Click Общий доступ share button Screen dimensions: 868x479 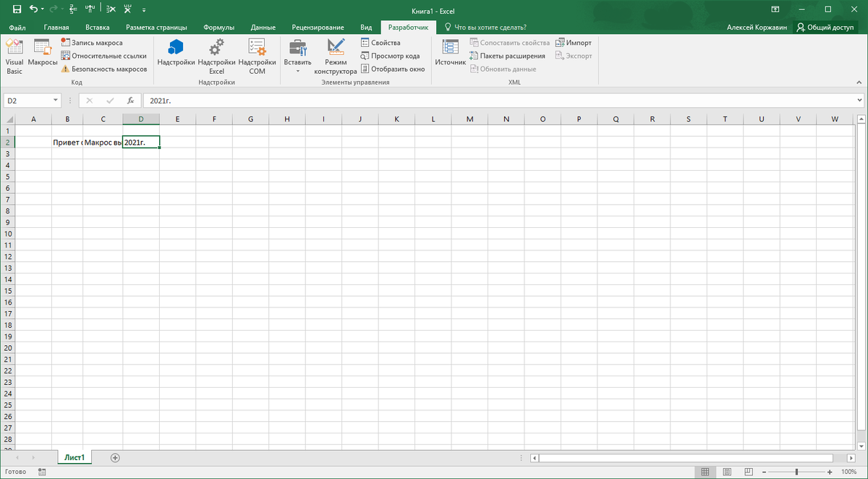[825, 27]
